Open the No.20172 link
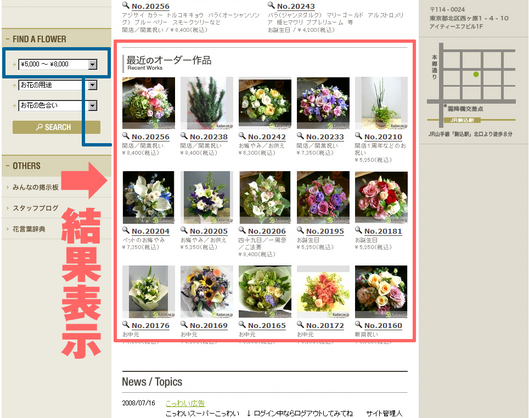The height and width of the screenshot is (418, 529). (325, 326)
